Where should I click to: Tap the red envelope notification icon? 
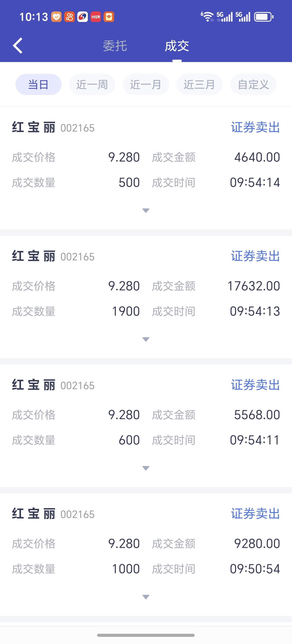[x=109, y=17]
